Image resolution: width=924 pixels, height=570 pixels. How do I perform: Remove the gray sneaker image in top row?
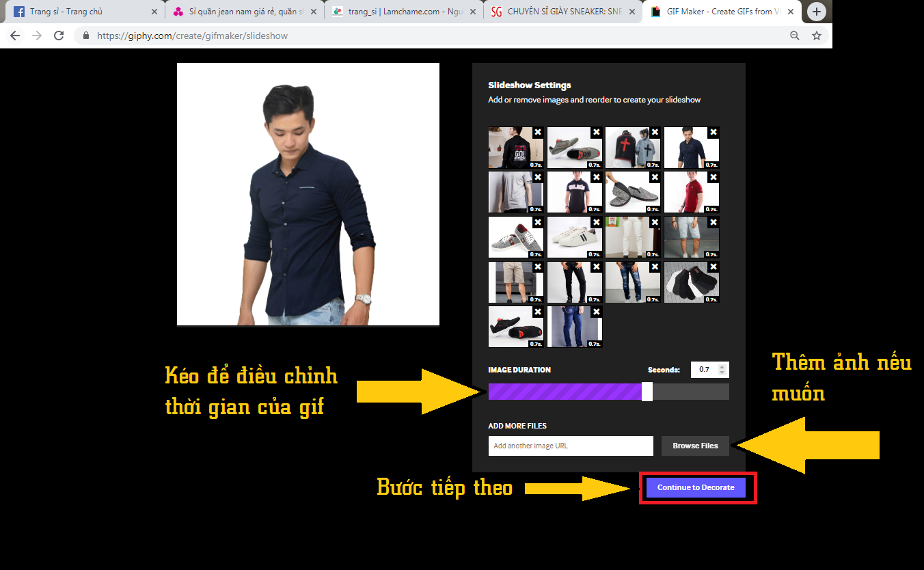coord(596,133)
